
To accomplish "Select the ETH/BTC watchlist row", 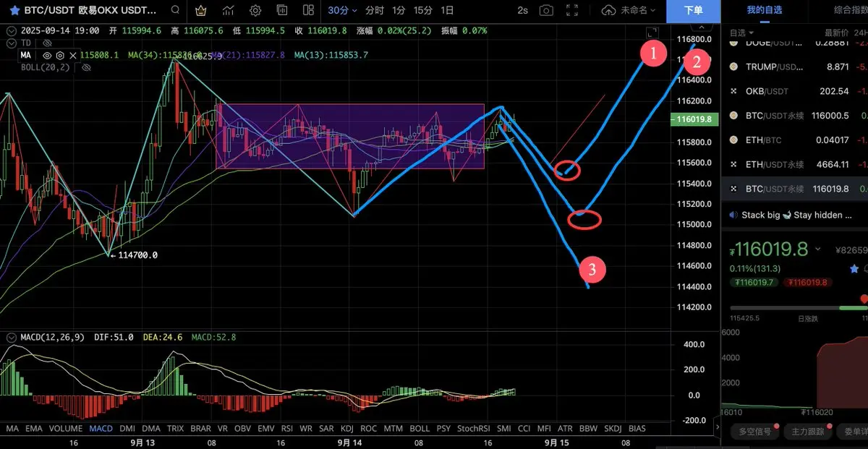I will 794,140.
